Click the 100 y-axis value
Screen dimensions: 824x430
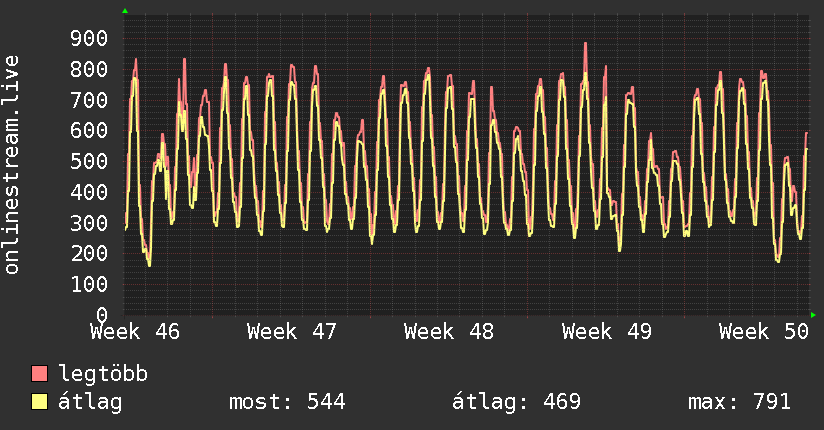tap(89, 284)
